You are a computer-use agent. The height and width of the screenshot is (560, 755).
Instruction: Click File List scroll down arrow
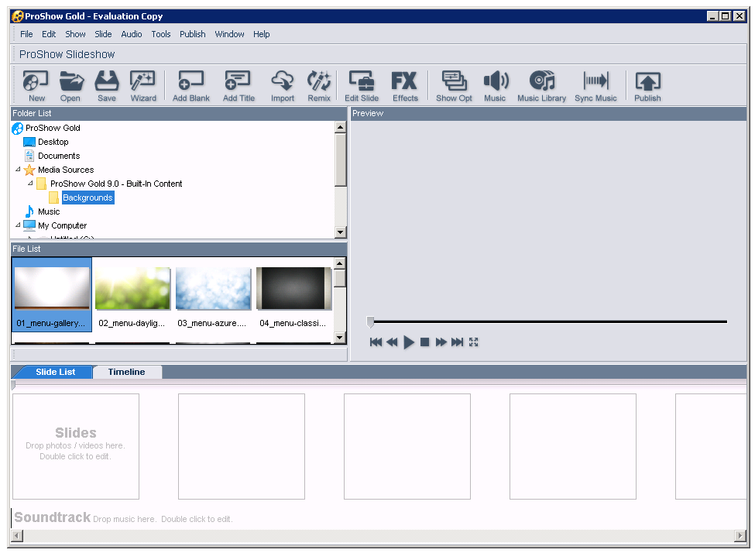click(340, 337)
